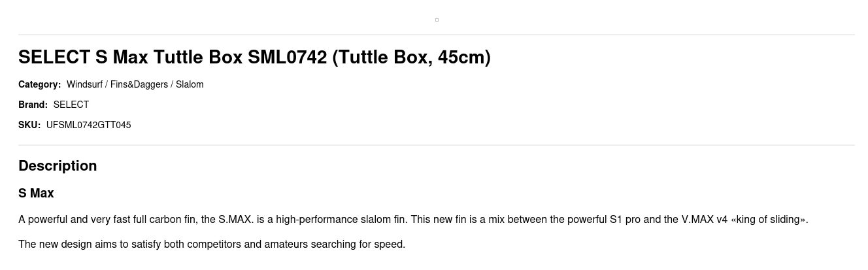868x270 pixels.
Task: Click the "SKU:" label
Action: pyautogui.click(x=29, y=125)
